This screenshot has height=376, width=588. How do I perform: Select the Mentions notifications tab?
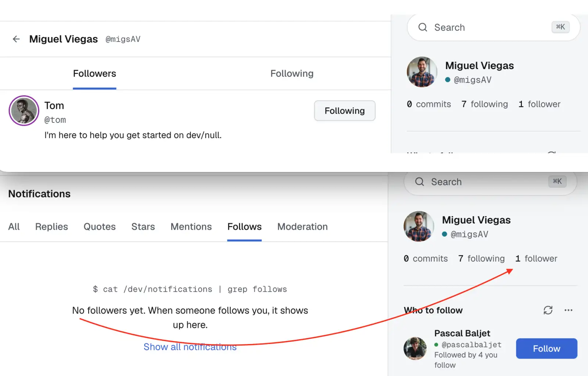coord(191,227)
